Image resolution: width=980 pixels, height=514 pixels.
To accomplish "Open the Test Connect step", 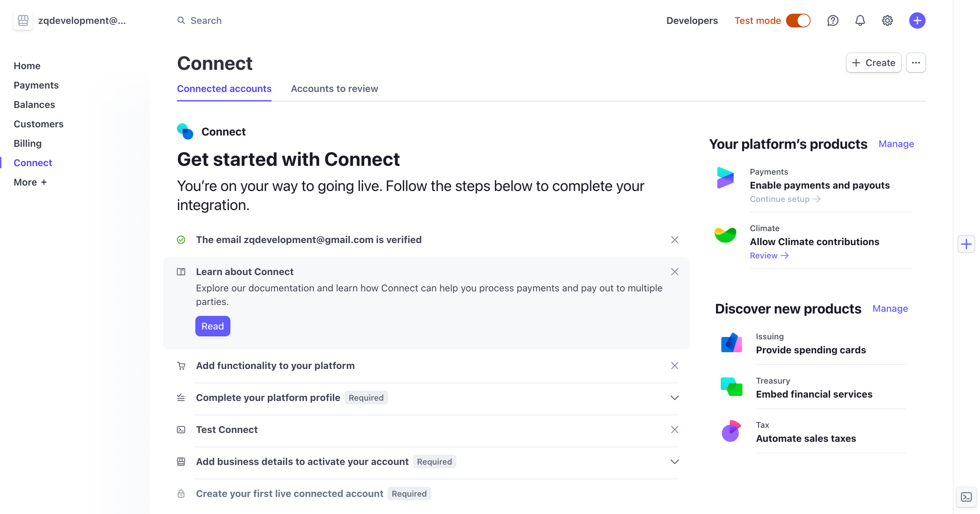I will click(x=227, y=430).
